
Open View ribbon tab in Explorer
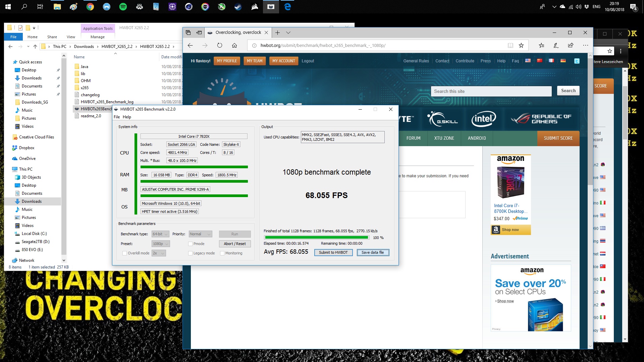click(71, 37)
